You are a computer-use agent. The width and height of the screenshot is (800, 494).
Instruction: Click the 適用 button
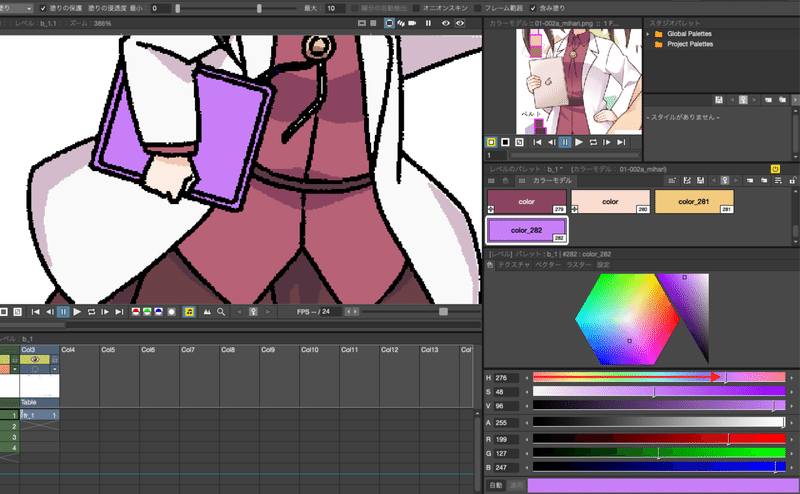tap(516, 485)
